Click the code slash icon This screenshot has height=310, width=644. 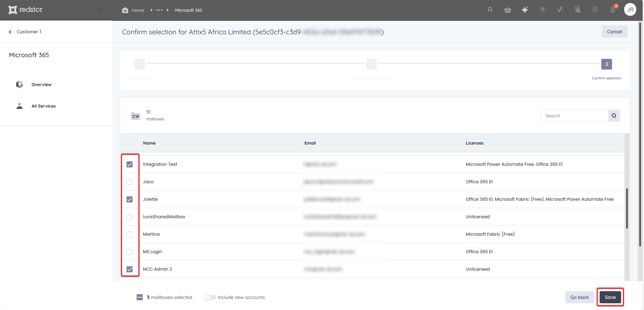coord(560,10)
